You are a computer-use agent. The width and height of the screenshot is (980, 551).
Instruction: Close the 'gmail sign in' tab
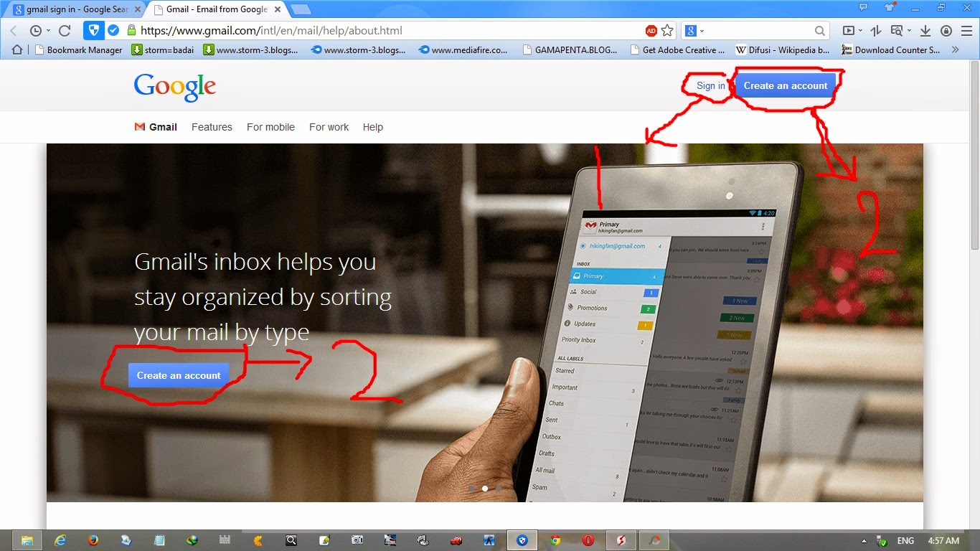137,10
